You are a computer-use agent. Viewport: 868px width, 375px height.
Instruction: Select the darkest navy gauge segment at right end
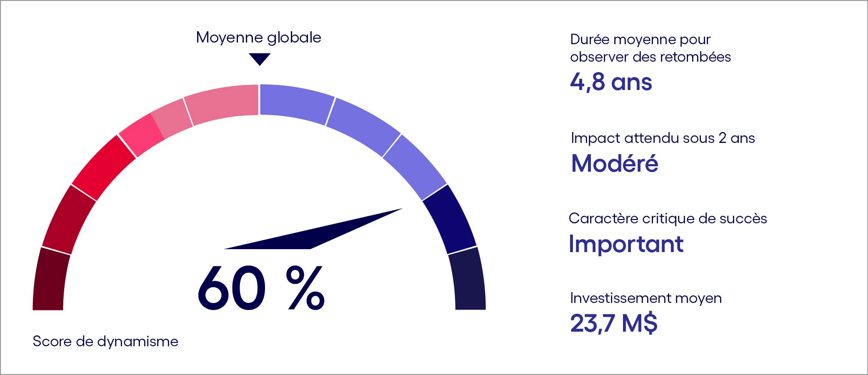coord(467,279)
